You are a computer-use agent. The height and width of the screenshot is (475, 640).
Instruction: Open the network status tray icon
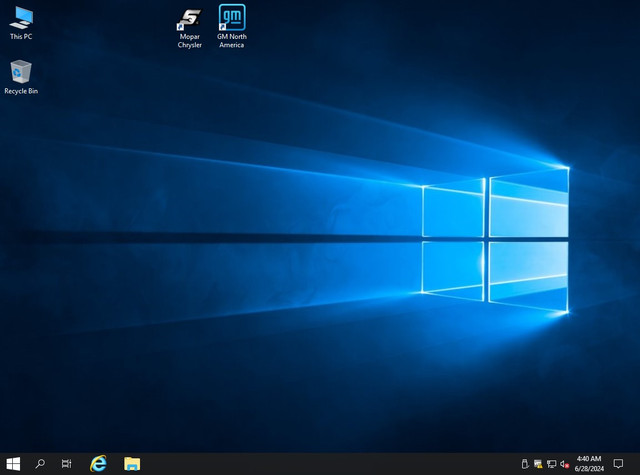pyautogui.click(x=551, y=464)
